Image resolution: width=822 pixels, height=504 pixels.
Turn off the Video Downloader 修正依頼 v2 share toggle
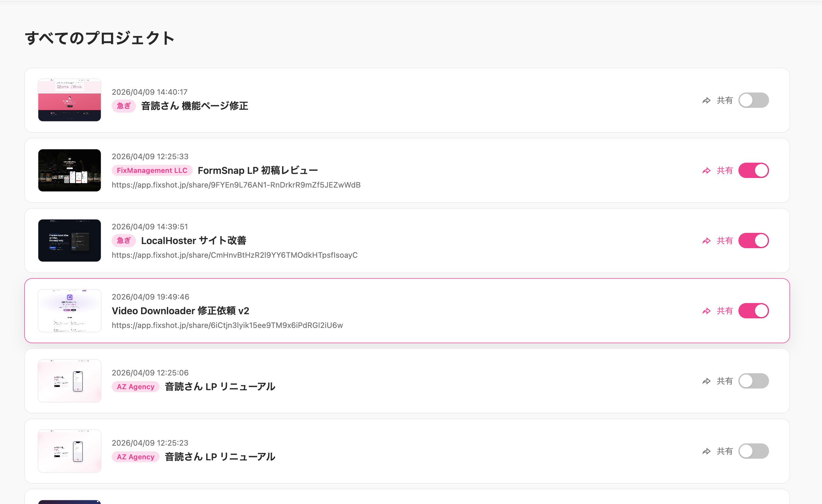click(x=753, y=311)
